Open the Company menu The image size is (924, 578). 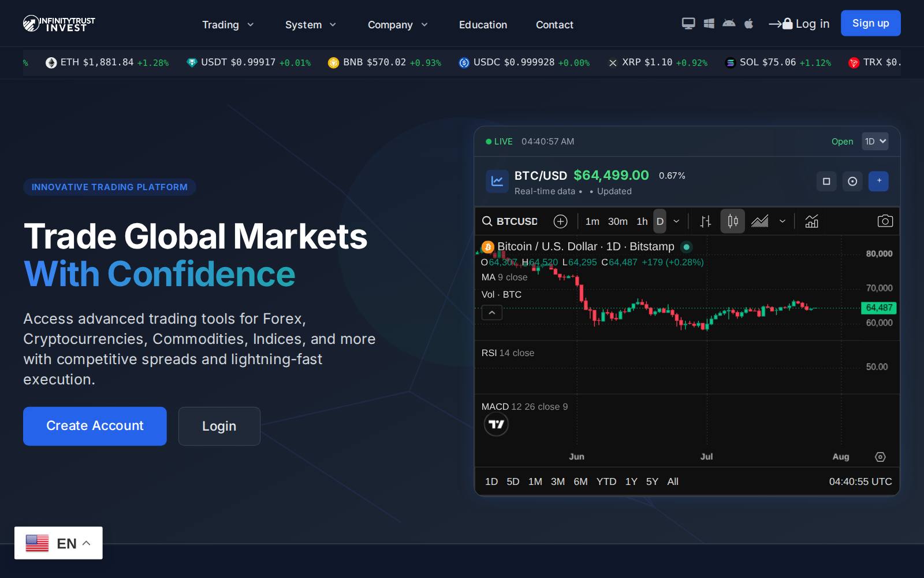coord(398,25)
